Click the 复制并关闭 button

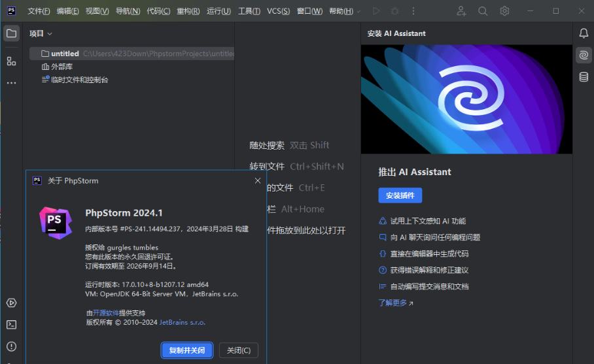187,350
